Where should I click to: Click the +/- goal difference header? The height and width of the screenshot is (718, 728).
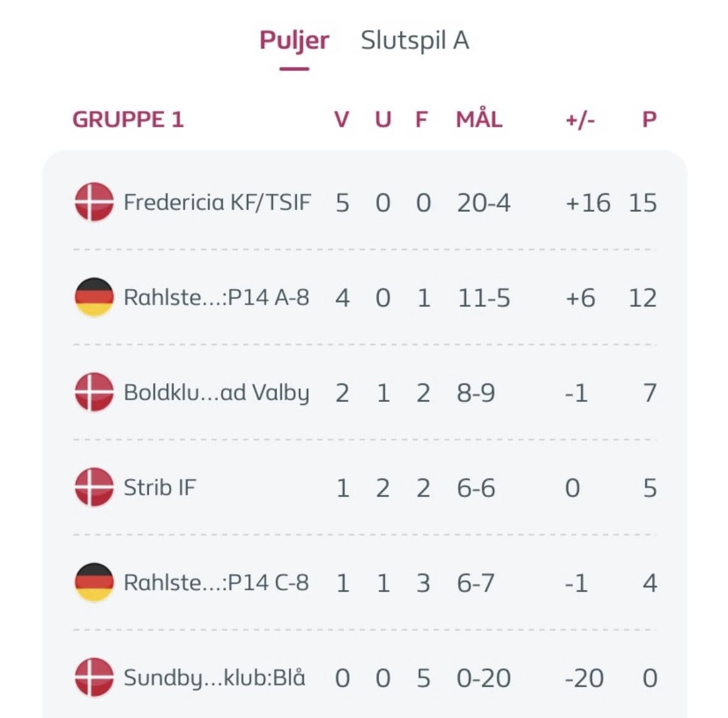coord(580,120)
